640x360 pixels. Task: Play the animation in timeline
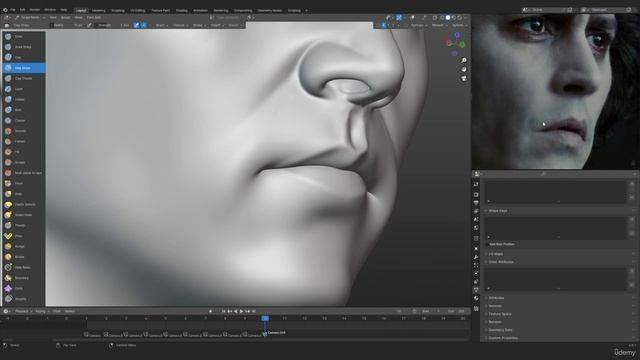click(241, 311)
